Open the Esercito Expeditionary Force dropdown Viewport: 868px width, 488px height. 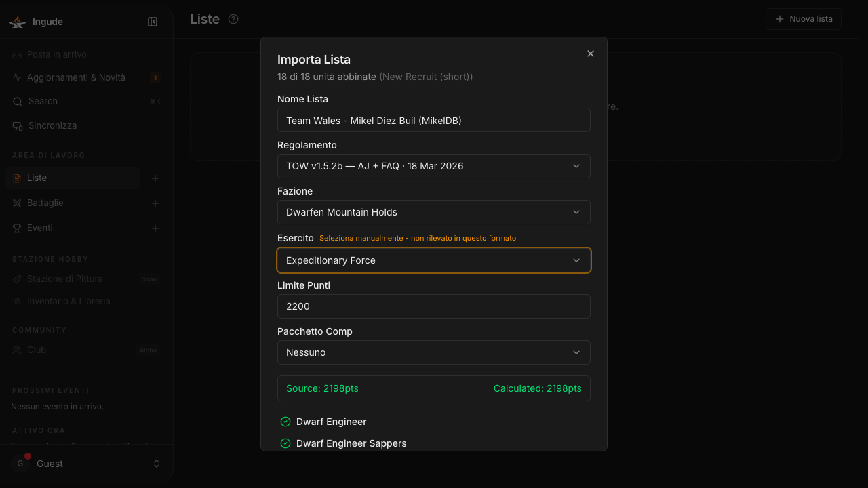pyautogui.click(x=434, y=260)
